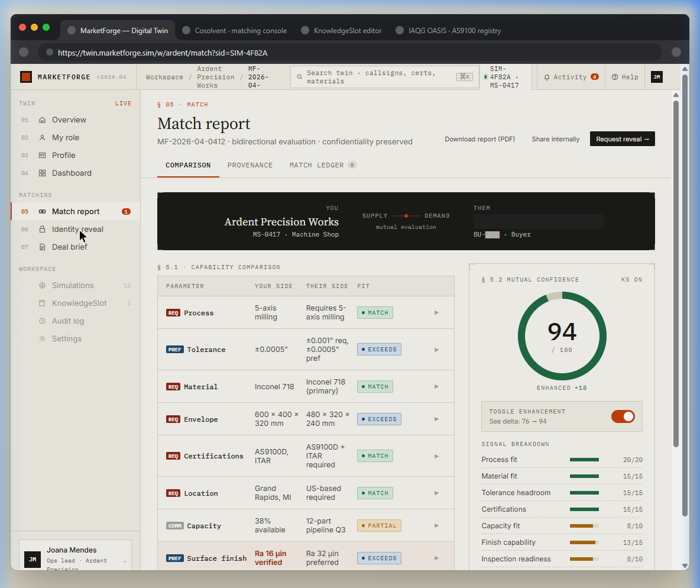Open Dashboard via its grid icon

pos(42,173)
